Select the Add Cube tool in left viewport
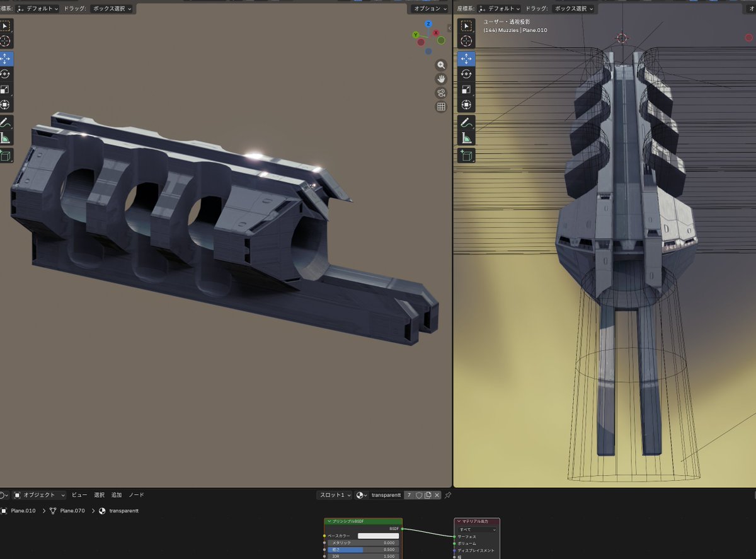This screenshot has width=756, height=559. pos(5,155)
